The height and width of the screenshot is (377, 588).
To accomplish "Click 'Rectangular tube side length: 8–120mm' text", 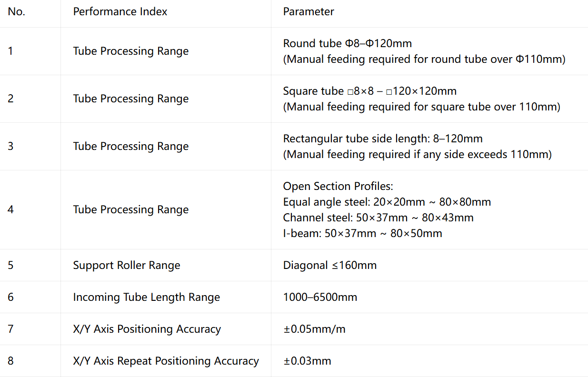I will [x=383, y=139].
